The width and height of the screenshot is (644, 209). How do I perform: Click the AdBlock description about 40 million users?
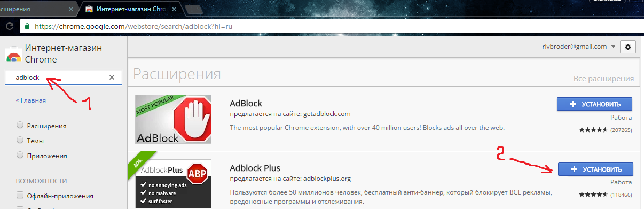(x=367, y=128)
